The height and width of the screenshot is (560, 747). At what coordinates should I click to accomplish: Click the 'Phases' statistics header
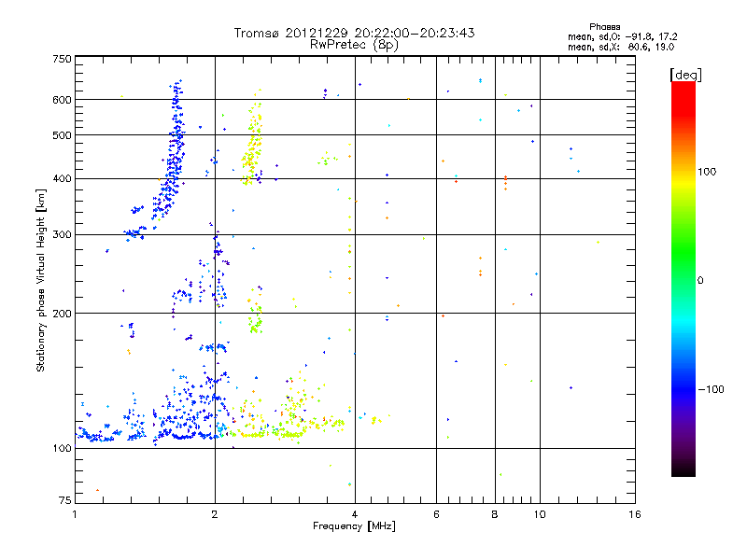click(604, 27)
